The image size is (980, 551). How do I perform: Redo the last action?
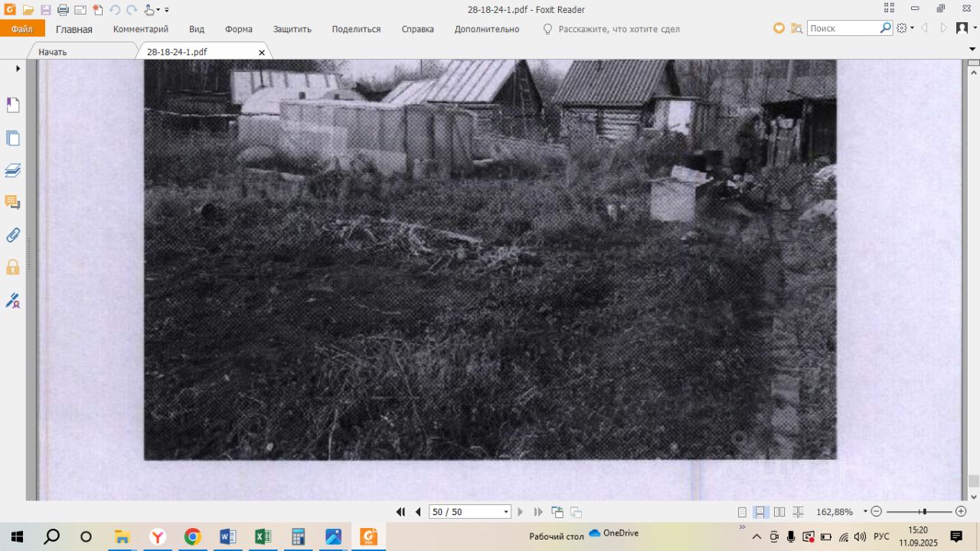point(132,10)
